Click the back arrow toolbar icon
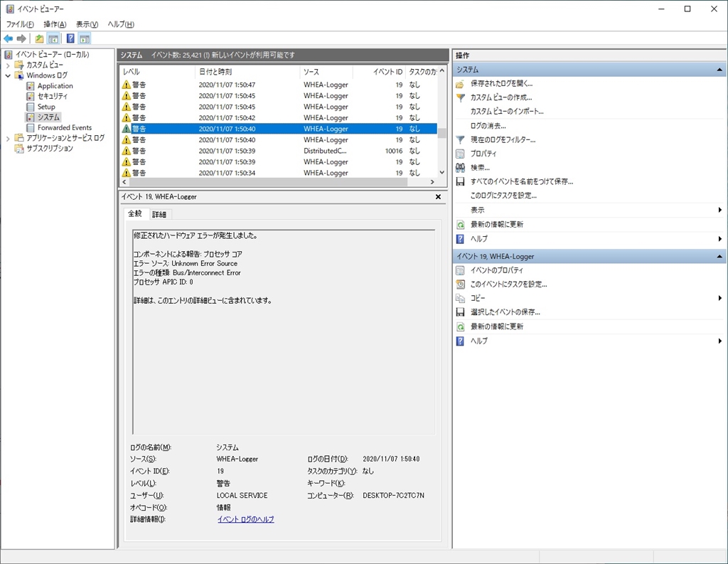 coord(9,38)
